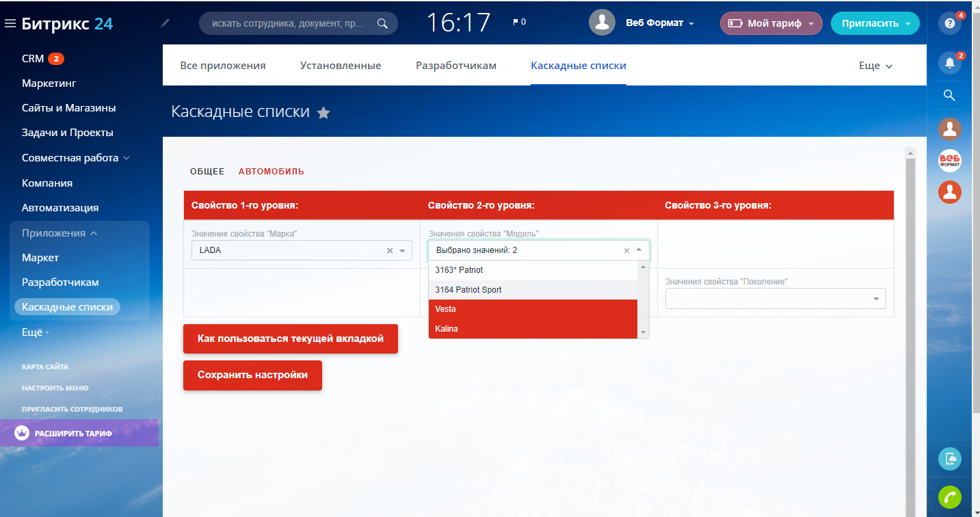Image resolution: width=980 pixels, height=517 pixels.
Task: Open the НАСТРОИТЬ МЕНЮ link
Action: click(x=55, y=388)
